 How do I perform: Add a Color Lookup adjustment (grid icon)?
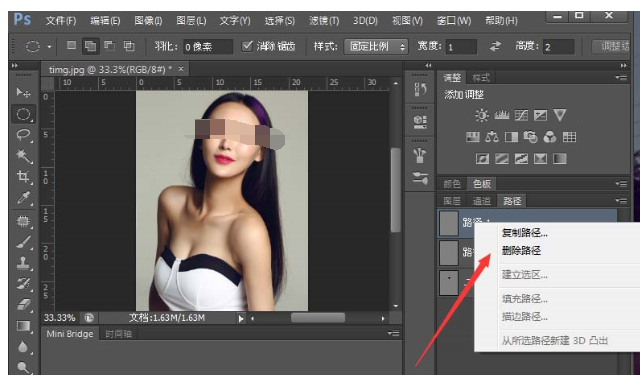pos(569,137)
